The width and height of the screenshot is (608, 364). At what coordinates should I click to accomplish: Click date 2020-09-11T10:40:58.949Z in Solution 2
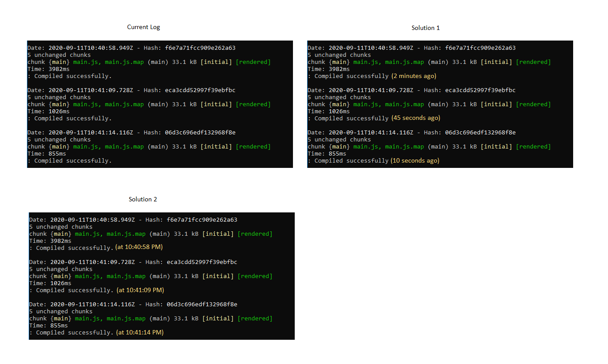93,219
